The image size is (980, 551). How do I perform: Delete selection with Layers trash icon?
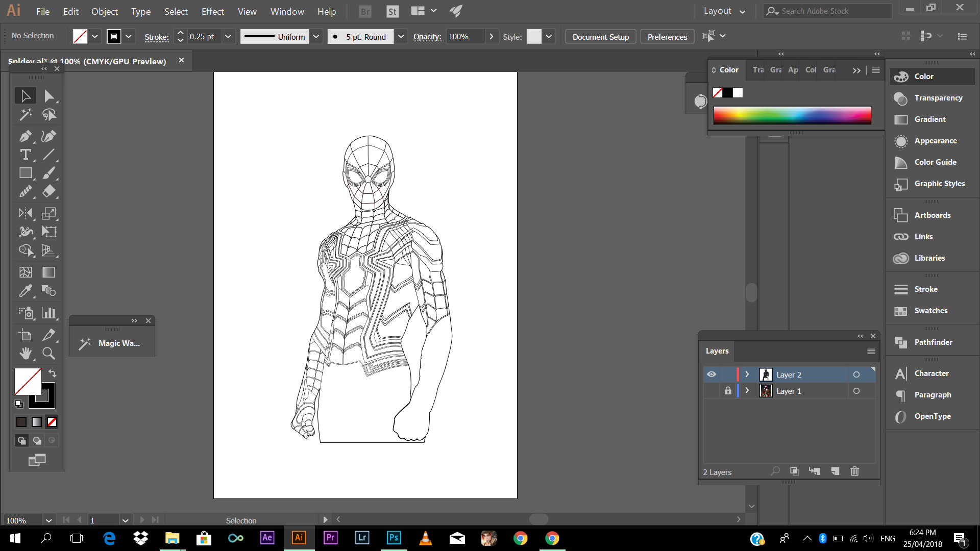(x=855, y=471)
